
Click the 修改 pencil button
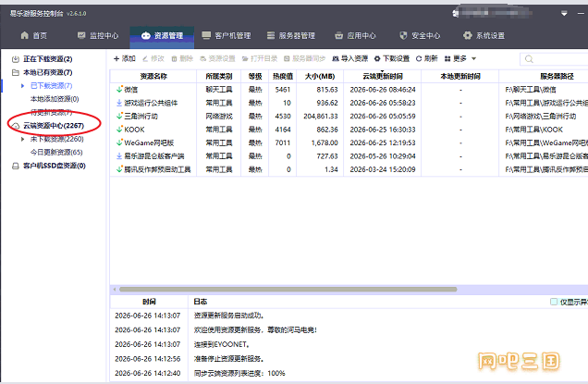tap(153, 58)
